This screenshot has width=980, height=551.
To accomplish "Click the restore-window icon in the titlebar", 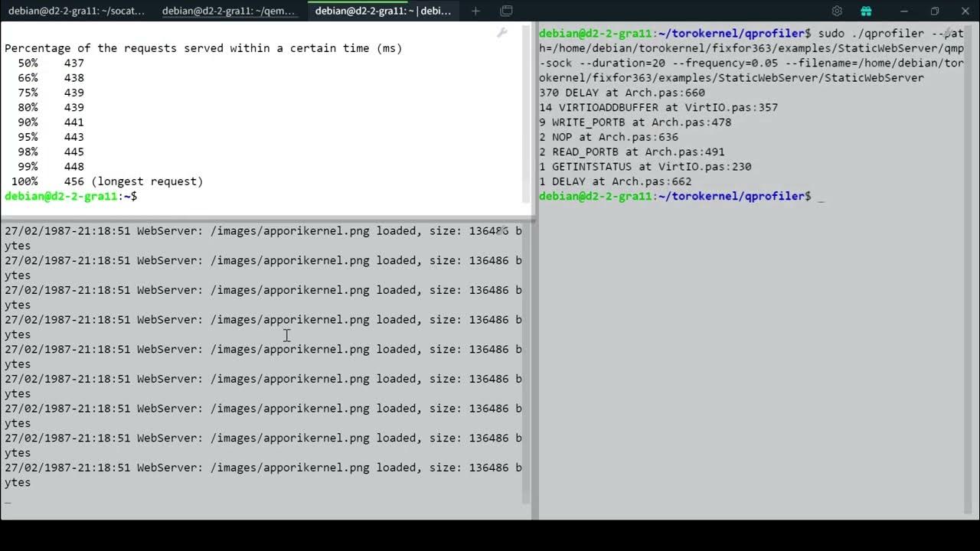I will [x=934, y=11].
